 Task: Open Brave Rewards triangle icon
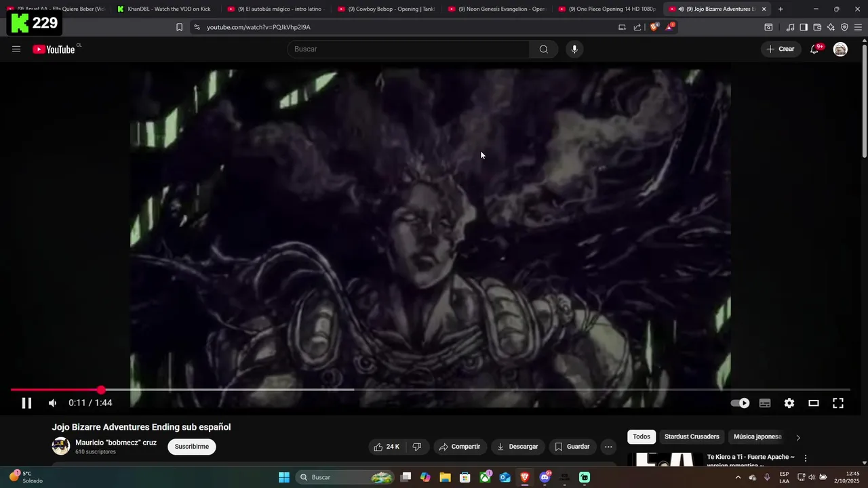[x=670, y=27]
